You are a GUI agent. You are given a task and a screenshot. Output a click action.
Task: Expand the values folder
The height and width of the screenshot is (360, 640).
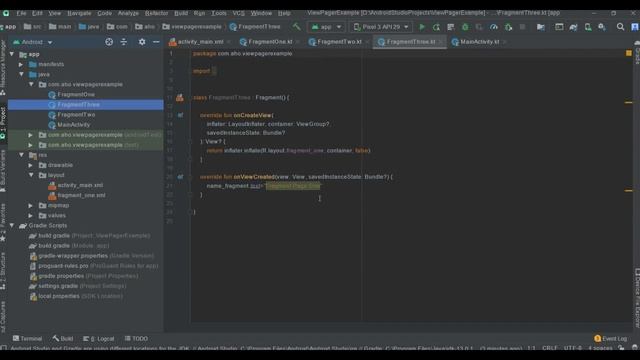(31, 215)
